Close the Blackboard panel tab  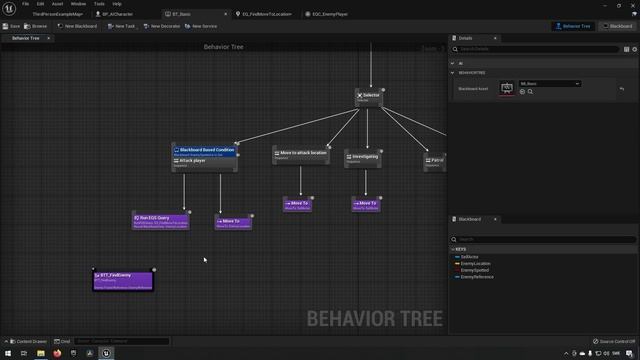click(495, 219)
